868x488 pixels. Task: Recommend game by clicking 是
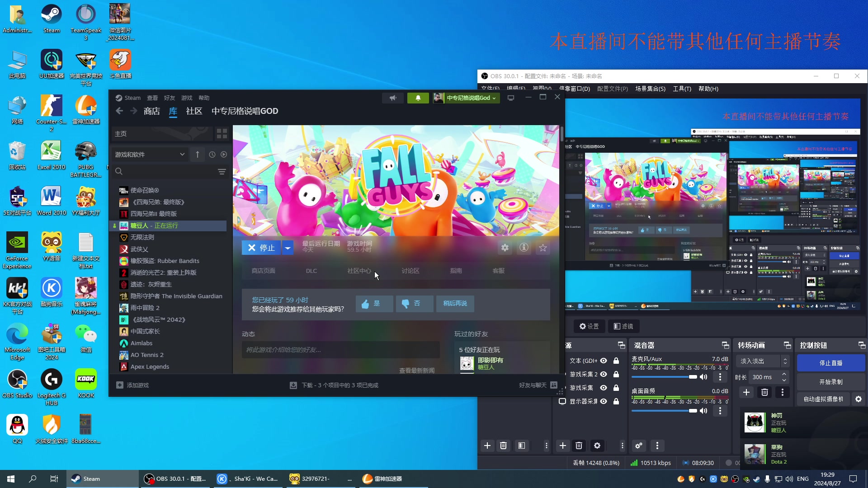click(x=374, y=304)
